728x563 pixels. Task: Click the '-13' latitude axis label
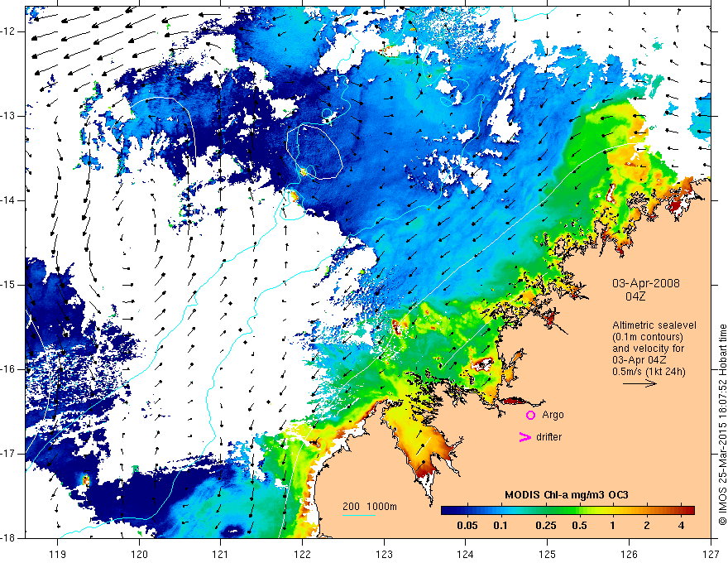pos(8,116)
